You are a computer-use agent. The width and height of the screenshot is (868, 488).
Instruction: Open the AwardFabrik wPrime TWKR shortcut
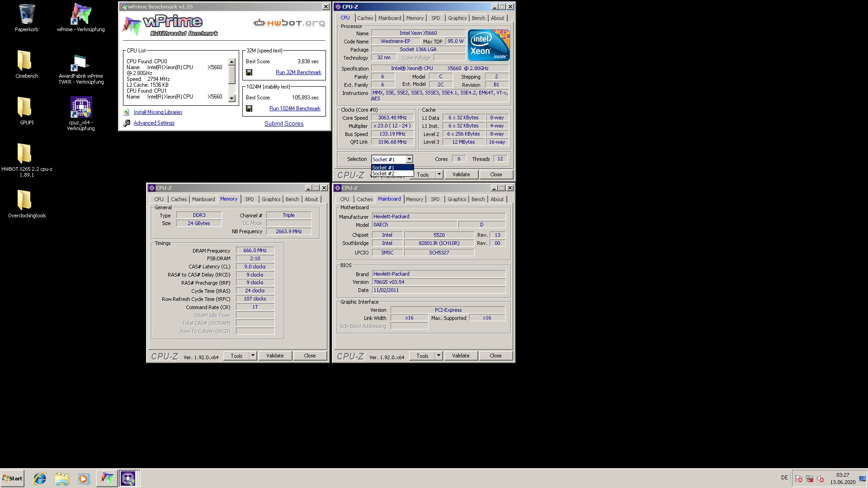coord(80,69)
